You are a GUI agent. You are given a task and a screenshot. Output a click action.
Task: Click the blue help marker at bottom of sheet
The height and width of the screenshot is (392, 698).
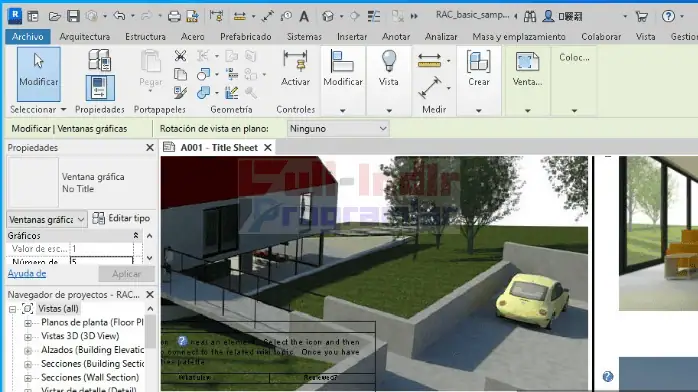pos(608,377)
